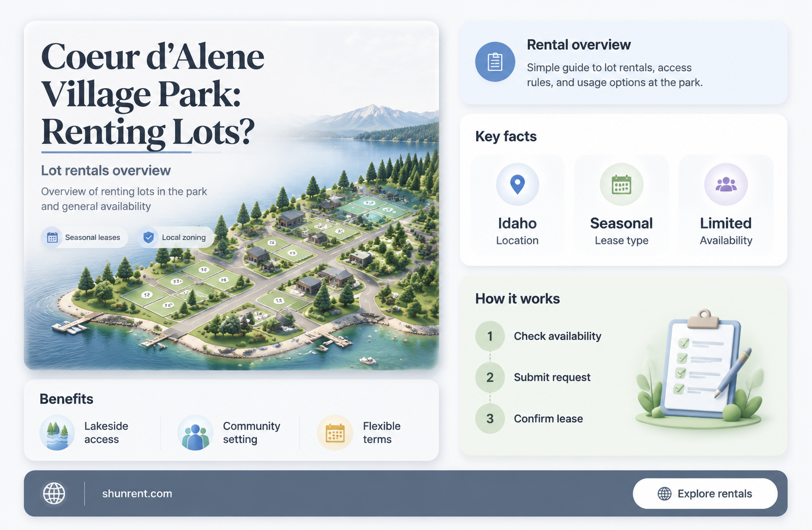
Task: Click the Flexible terms benefit label
Action: point(382,433)
